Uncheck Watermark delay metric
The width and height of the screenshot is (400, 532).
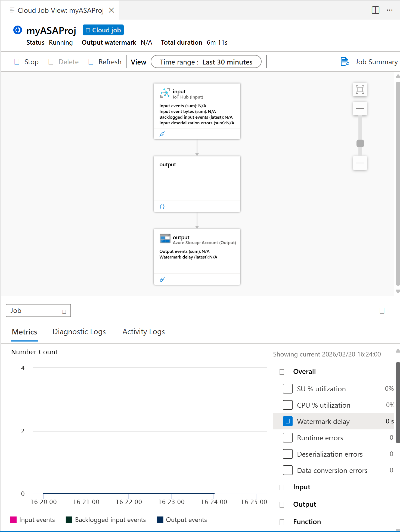(288, 421)
